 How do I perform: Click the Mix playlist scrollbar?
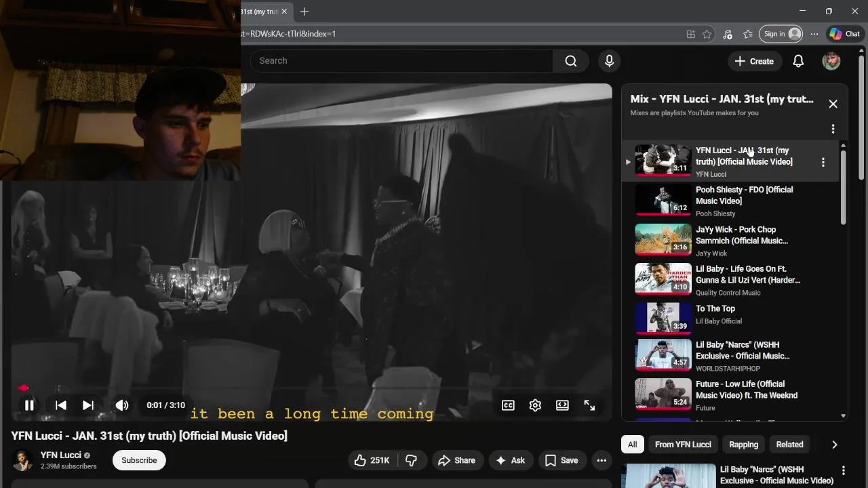(844, 186)
